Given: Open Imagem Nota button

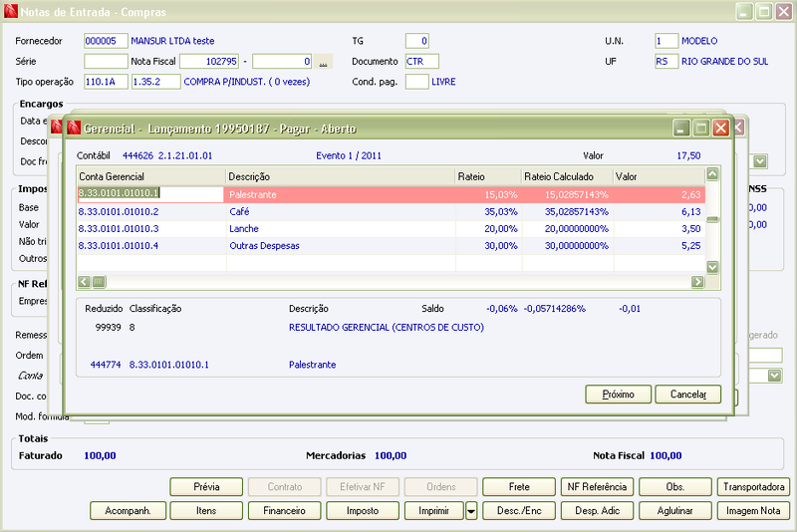Looking at the screenshot, I should point(753,511).
